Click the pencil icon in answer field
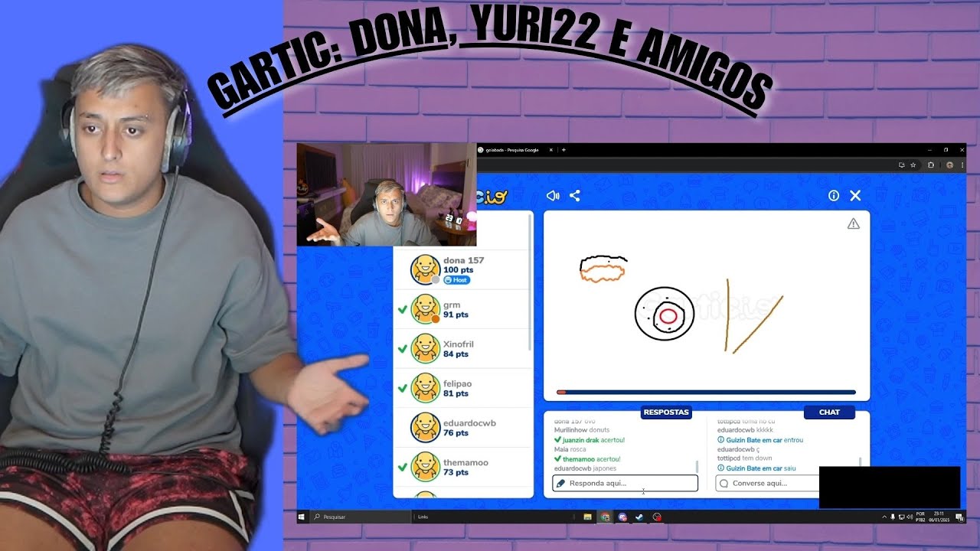Image resolution: width=980 pixels, height=551 pixels. [560, 484]
